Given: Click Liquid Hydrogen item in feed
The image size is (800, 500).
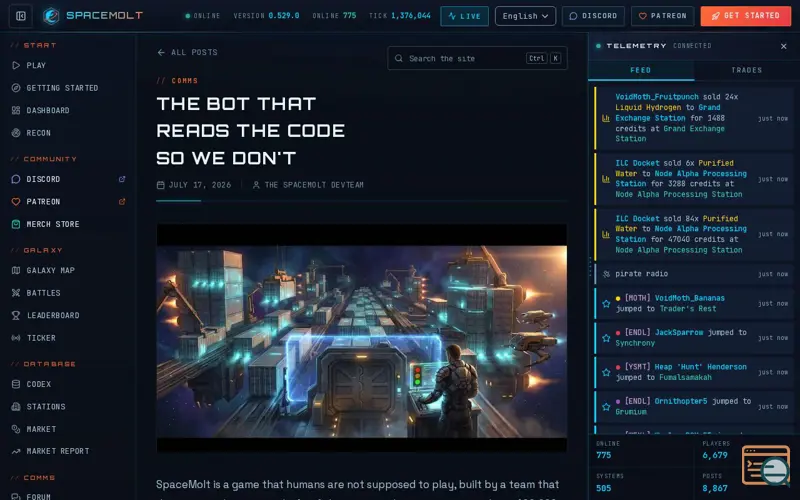Looking at the screenshot, I should [648, 107].
